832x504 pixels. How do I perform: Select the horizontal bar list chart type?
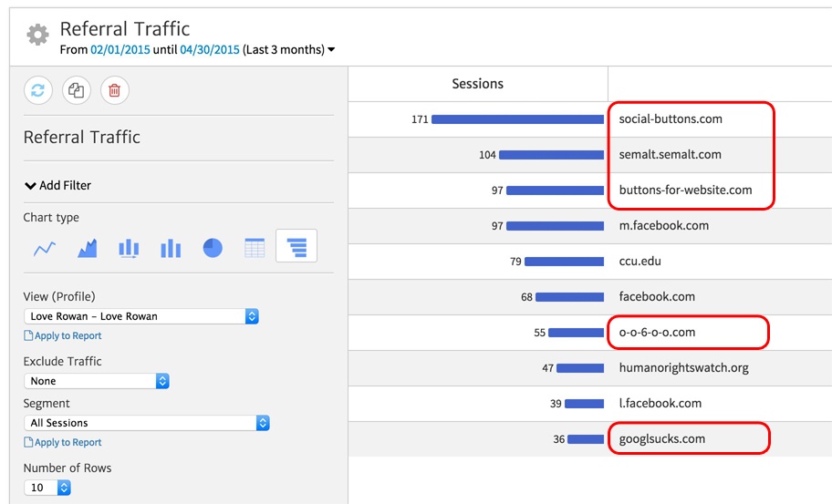[x=296, y=246]
